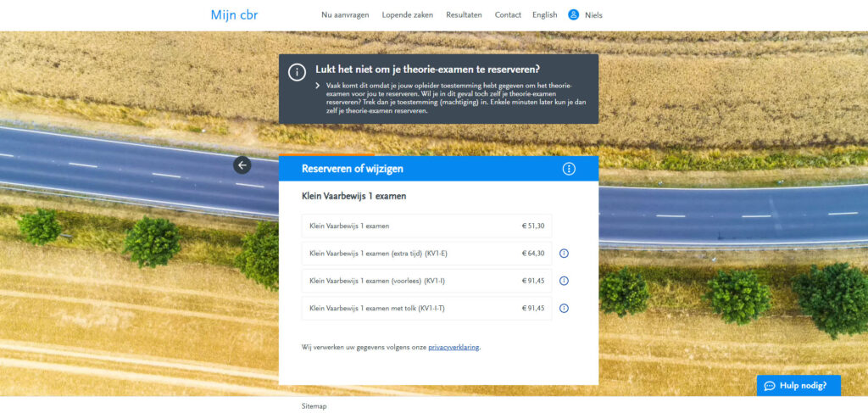Viewport: 868px width, 413px height.
Task: Select Klein Vaarbewijs 1 examen for € 51,30
Action: (426, 226)
